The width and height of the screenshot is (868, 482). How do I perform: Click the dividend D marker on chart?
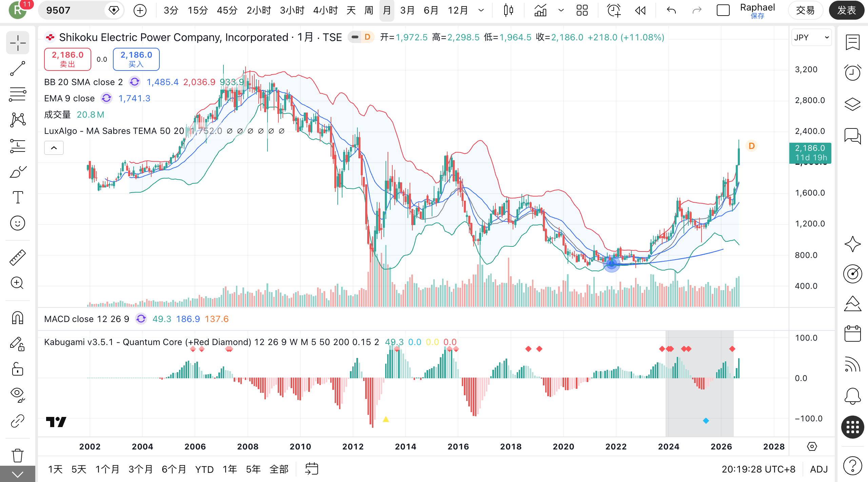(x=752, y=146)
